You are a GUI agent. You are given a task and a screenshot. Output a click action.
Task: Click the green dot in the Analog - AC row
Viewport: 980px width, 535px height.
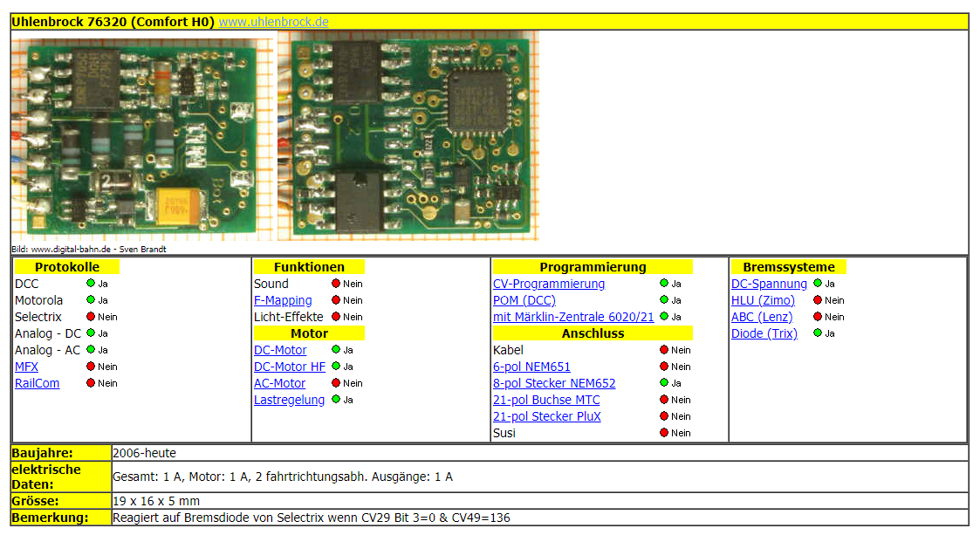coord(91,349)
